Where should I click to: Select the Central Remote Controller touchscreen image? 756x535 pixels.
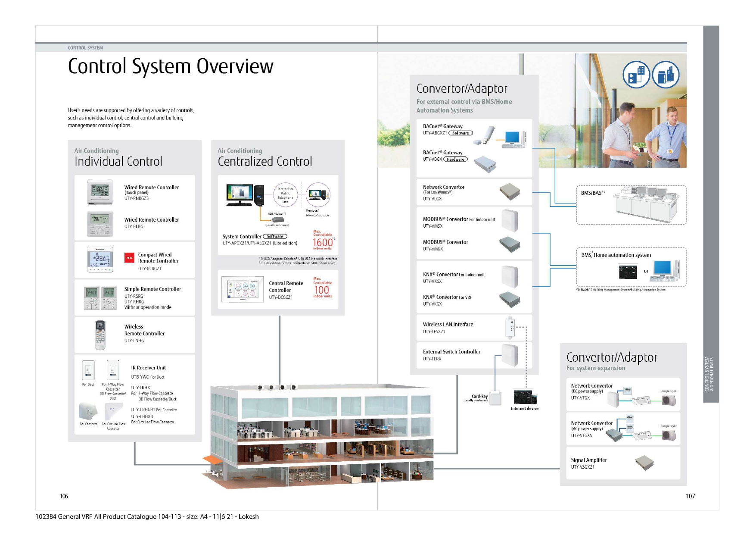click(x=243, y=289)
